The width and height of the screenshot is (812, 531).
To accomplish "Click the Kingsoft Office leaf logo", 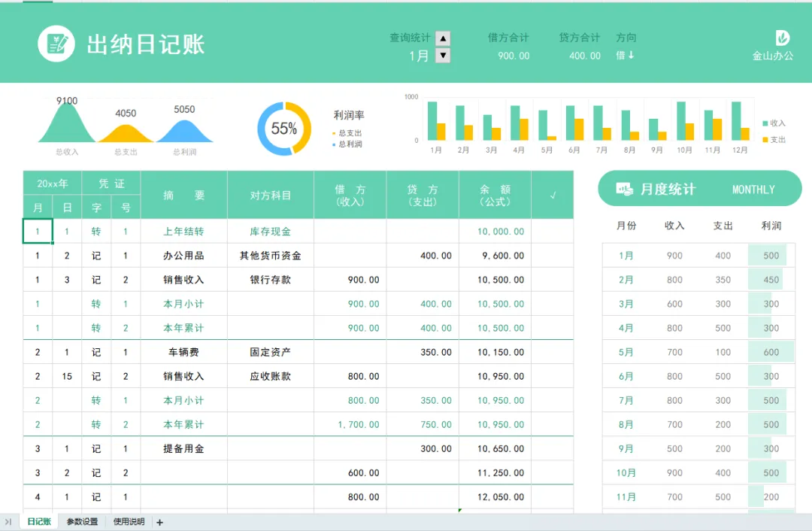I will tap(782, 38).
